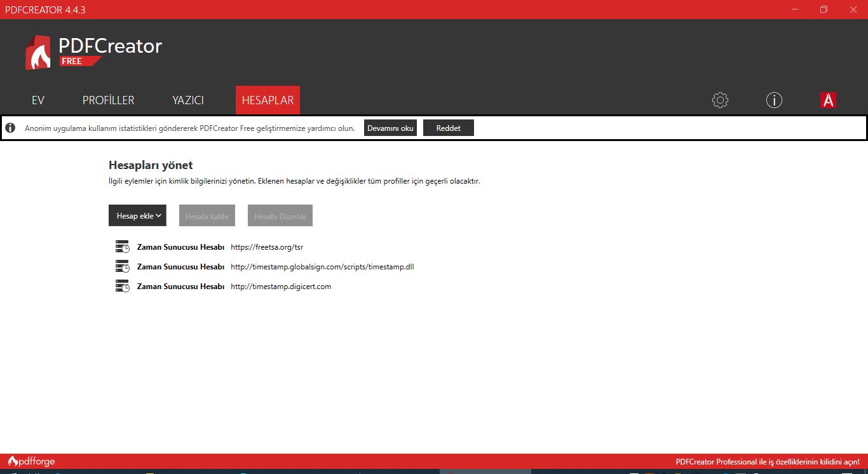Click the red Architect A icon
This screenshot has width=868, height=474.
click(828, 100)
